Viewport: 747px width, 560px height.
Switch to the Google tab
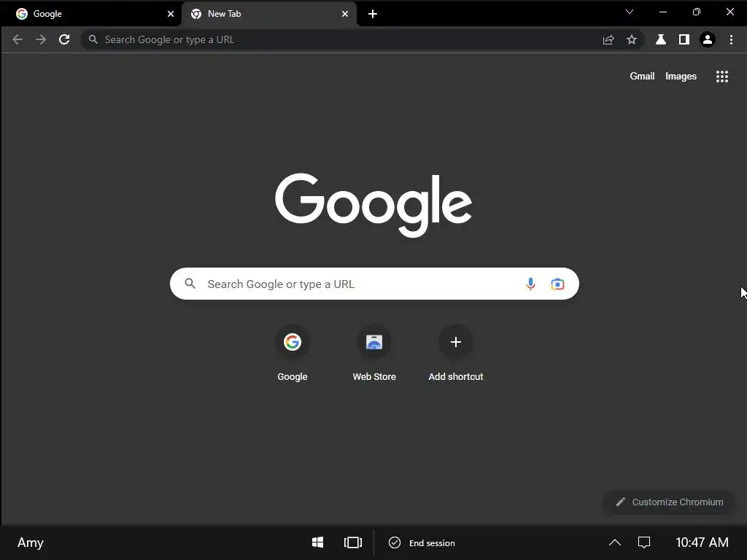[90, 14]
